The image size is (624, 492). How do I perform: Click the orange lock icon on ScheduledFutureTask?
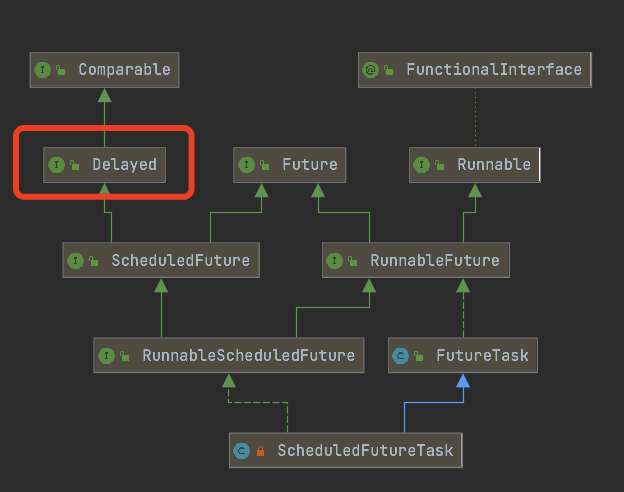point(260,451)
